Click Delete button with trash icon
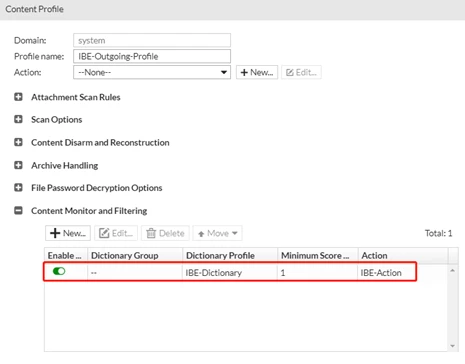Screen dimensions: 465x364 tap(165, 233)
